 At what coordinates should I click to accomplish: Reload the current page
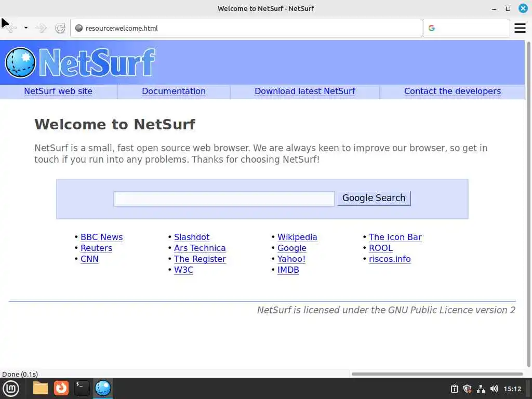[60, 28]
